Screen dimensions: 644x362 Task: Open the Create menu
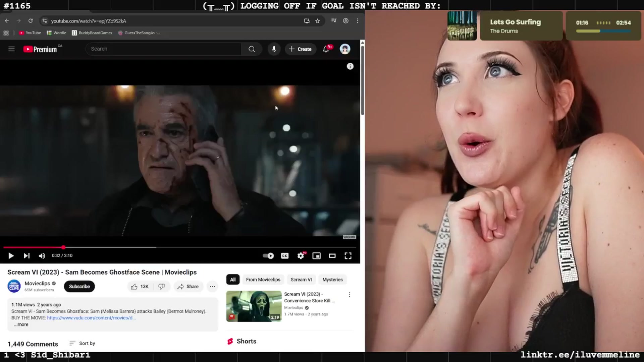tap(300, 49)
